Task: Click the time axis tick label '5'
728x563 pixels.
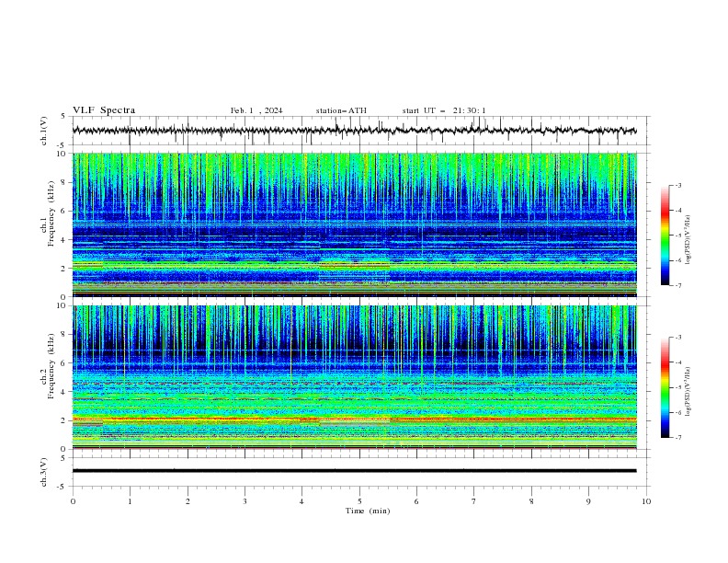Action: coord(359,501)
